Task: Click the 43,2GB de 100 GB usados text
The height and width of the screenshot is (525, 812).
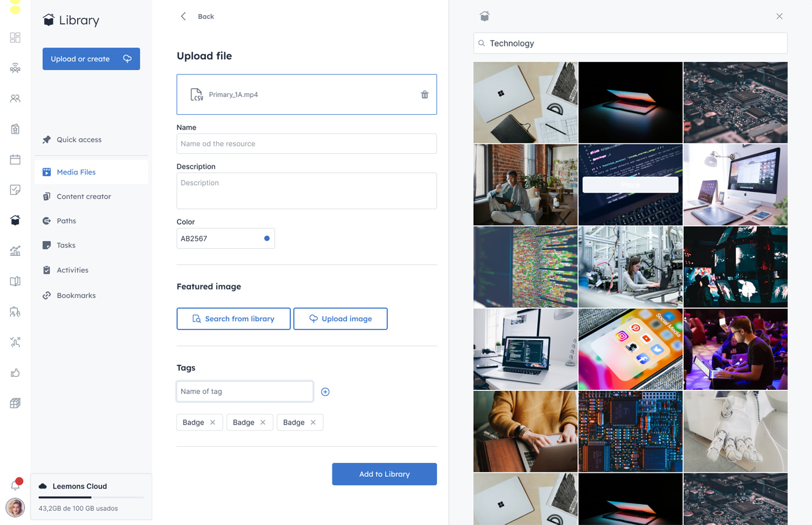Action: (x=78, y=509)
